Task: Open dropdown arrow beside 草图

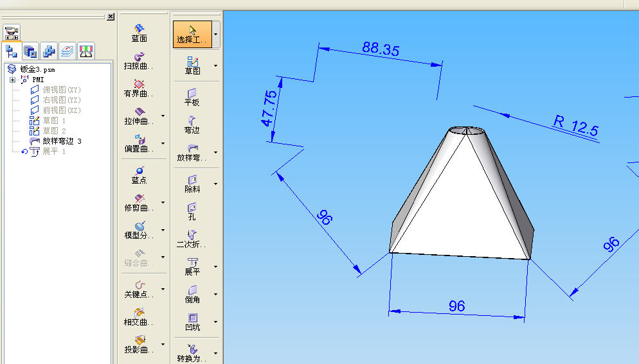Action: pos(215,65)
